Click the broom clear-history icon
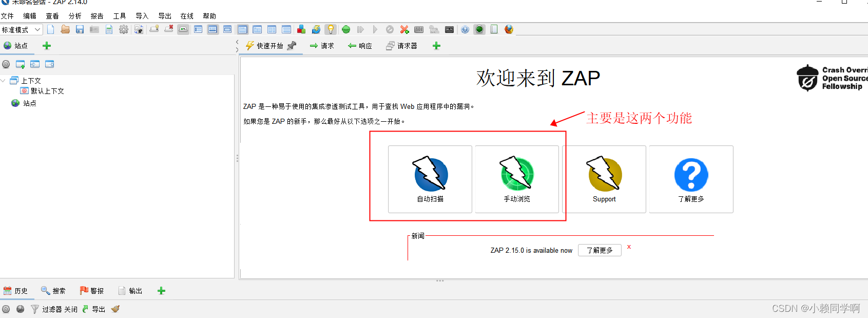This screenshot has height=318, width=868. pyautogui.click(x=115, y=309)
